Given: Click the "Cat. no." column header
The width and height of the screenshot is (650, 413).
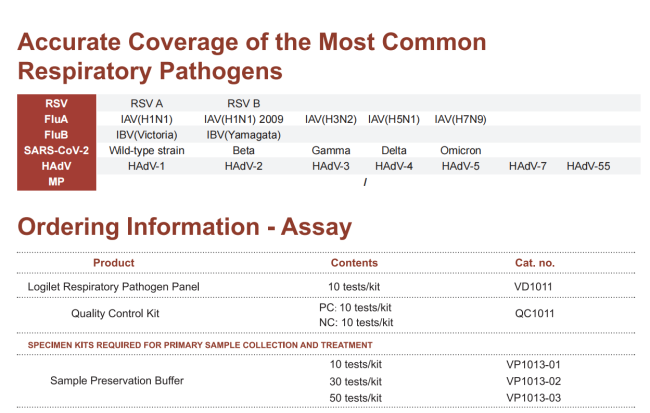Looking at the screenshot, I should click(x=534, y=263).
